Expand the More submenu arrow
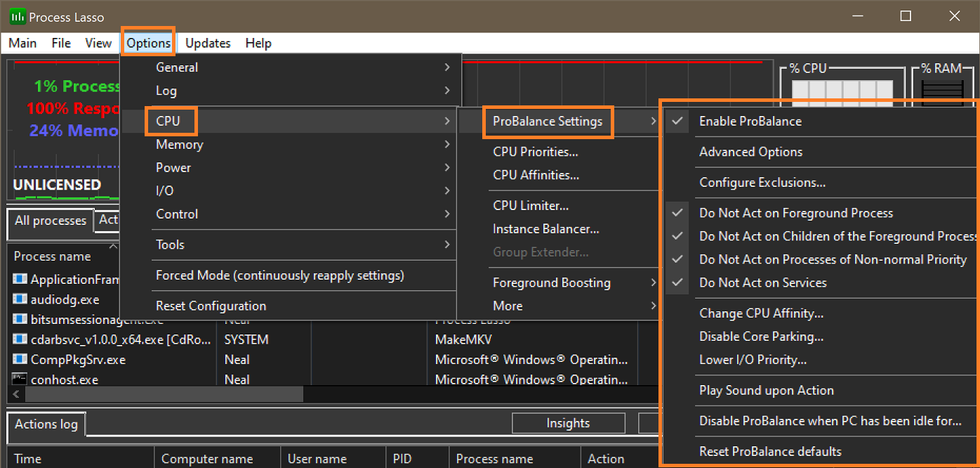The width and height of the screenshot is (980, 468). coord(654,306)
